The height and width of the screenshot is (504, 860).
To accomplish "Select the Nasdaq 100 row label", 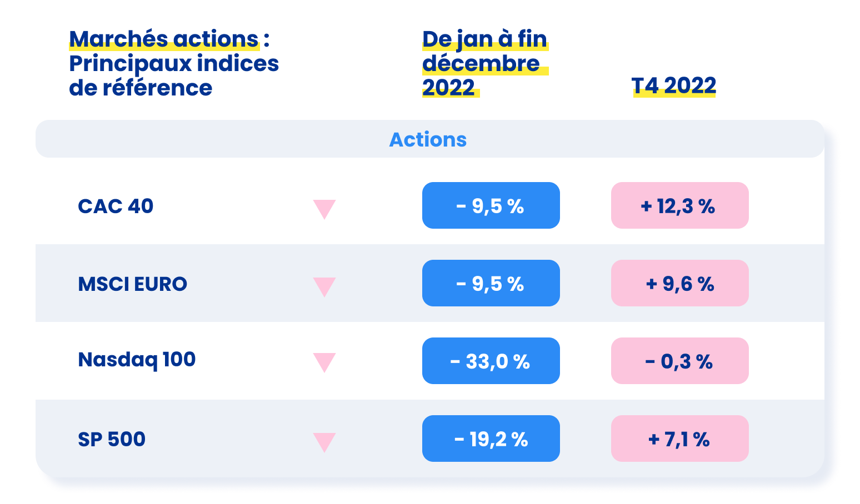I will click(x=137, y=360).
